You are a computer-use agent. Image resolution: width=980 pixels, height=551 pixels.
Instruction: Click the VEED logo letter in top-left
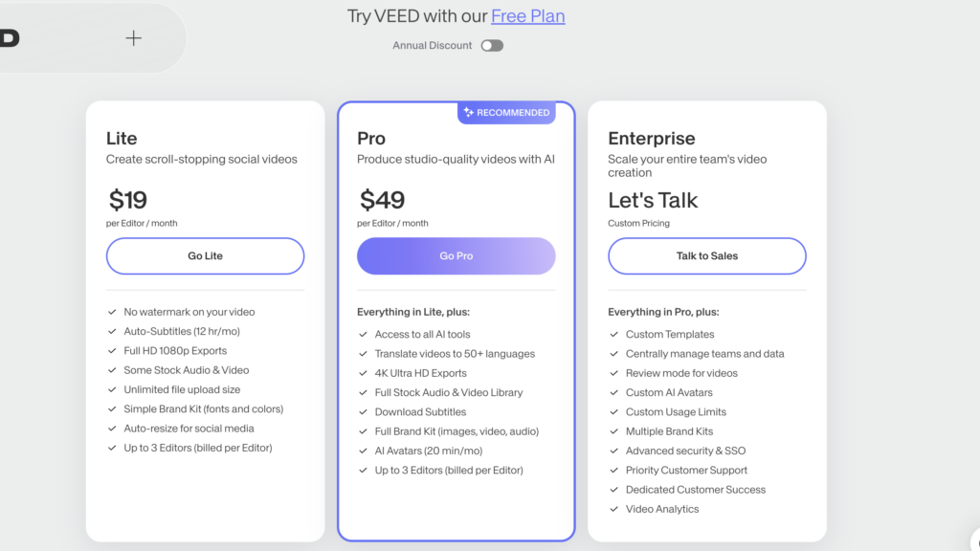tap(8, 36)
